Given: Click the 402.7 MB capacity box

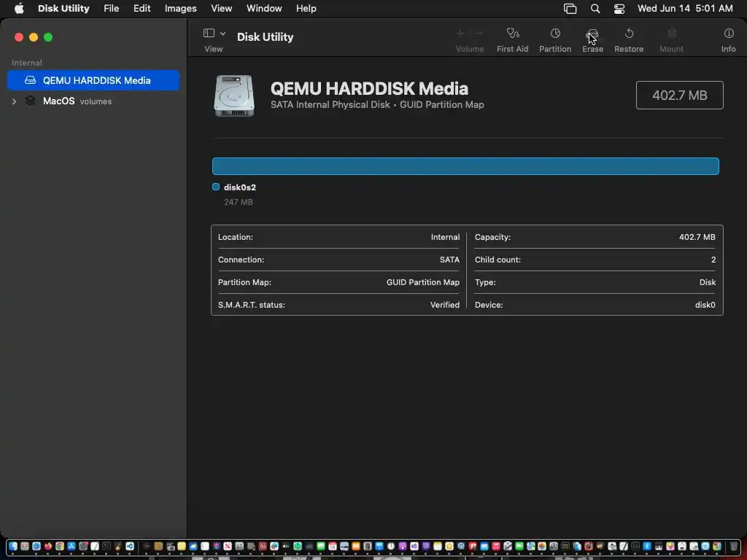Looking at the screenshot, I should coord(679,96).
